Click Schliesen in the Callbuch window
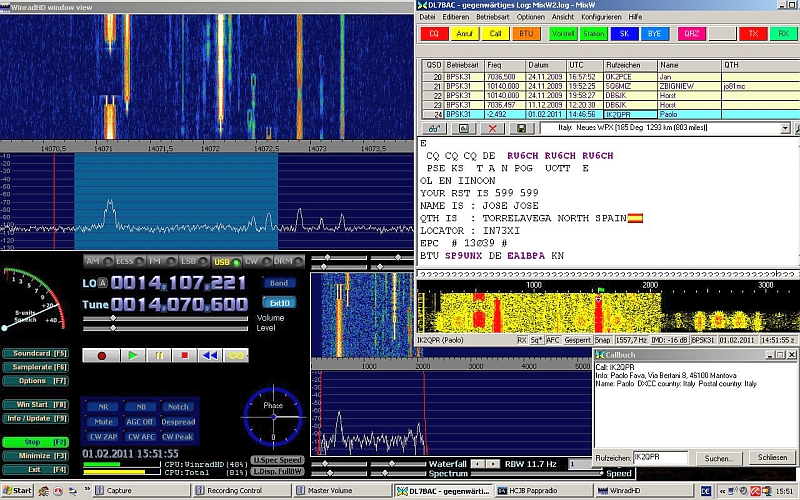The width and height of the screenshot is (800, 500). [x=772, y=458]
